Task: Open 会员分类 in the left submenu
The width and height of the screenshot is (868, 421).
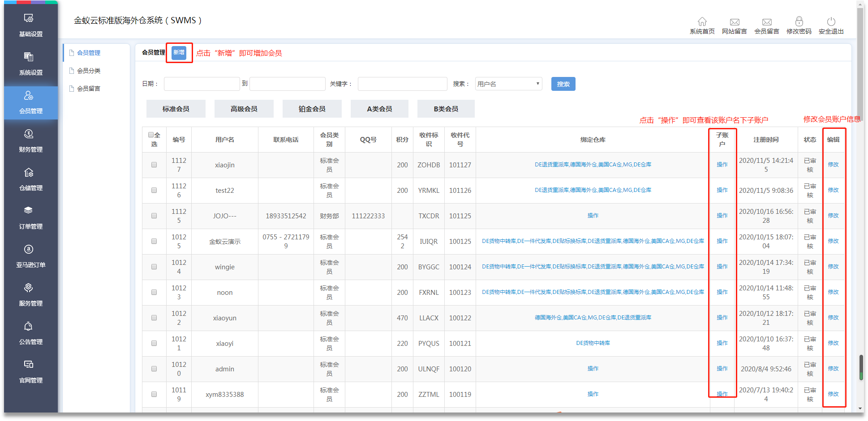Action: 89,71
